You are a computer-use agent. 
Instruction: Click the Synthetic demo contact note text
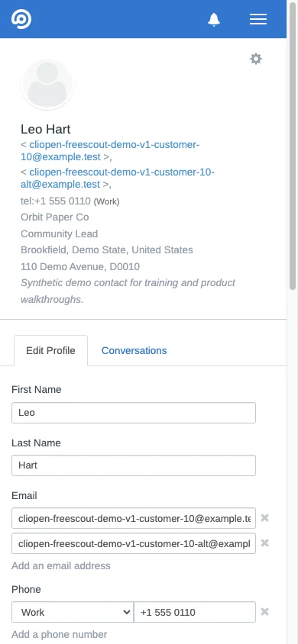tap(128, 291)
